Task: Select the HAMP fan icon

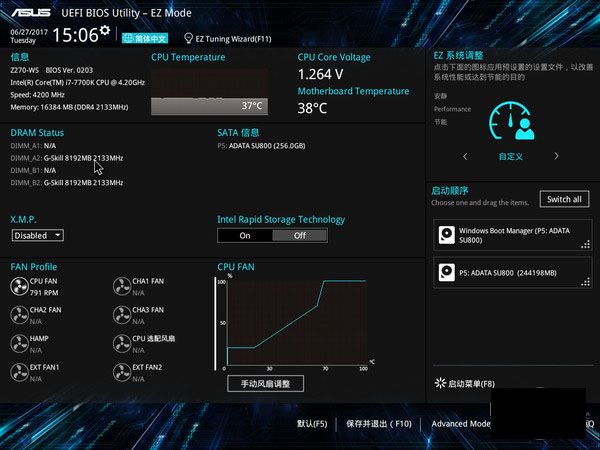Action: (x=19, y=344)
